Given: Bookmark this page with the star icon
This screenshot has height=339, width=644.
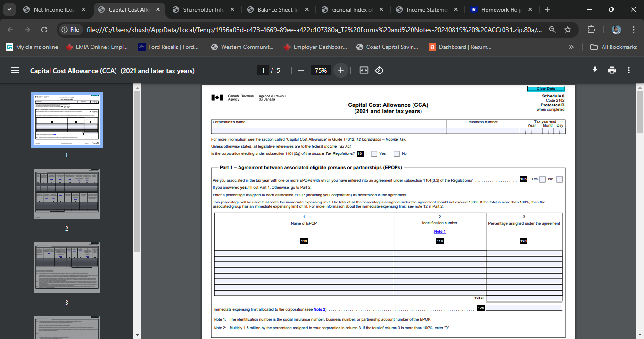Looking at the screenshot, I should (x=568, y=30).
